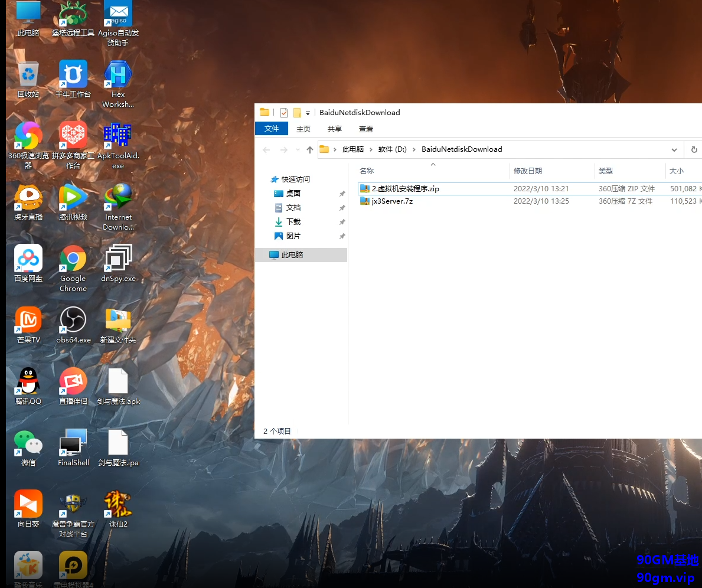Sort by 大小 column header
Image resolution: width=702 pixels, height=588 pixels.
point(677,171)
